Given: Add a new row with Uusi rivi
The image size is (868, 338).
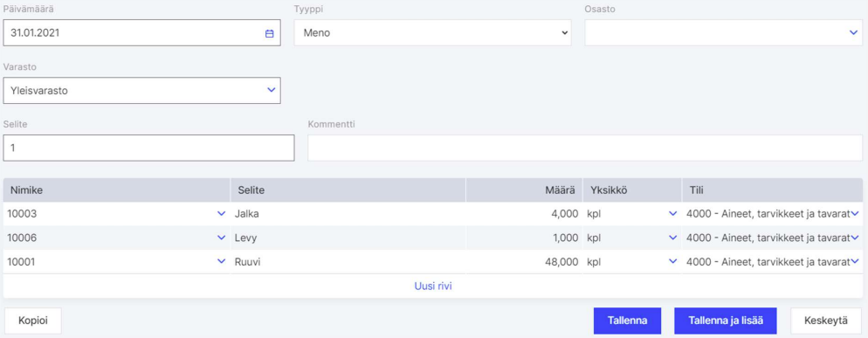Looking at the screenshot, I should pos(433,286).
